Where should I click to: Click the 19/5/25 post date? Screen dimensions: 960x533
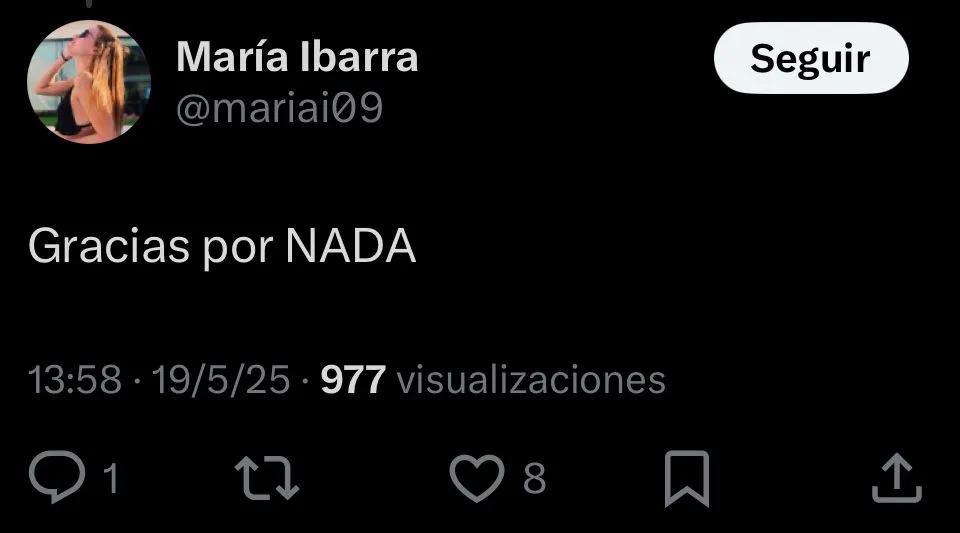(220, 380)
